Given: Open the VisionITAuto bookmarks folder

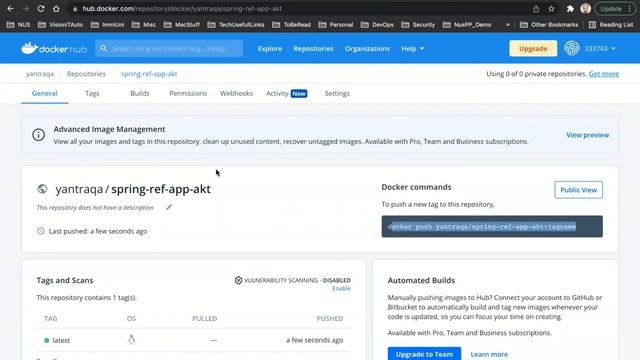Looking at the screenshot, I should click(x=60, y=24).
